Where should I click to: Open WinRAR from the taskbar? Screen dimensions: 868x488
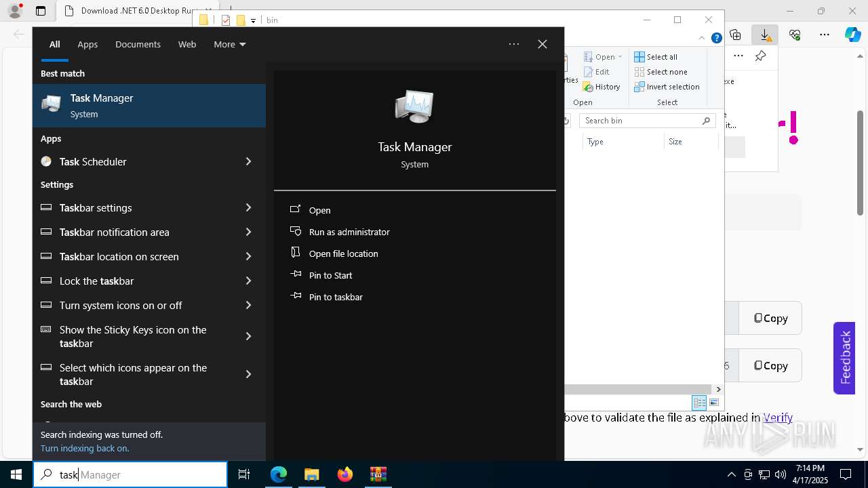coord(378,474)
